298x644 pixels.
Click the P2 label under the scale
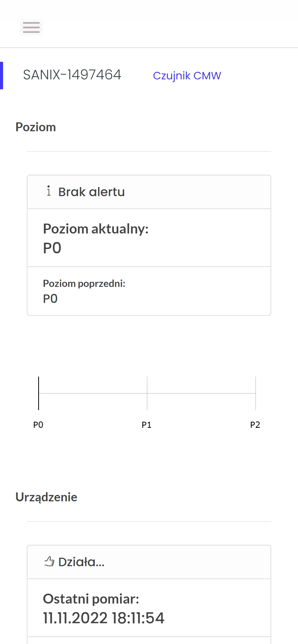255,425
